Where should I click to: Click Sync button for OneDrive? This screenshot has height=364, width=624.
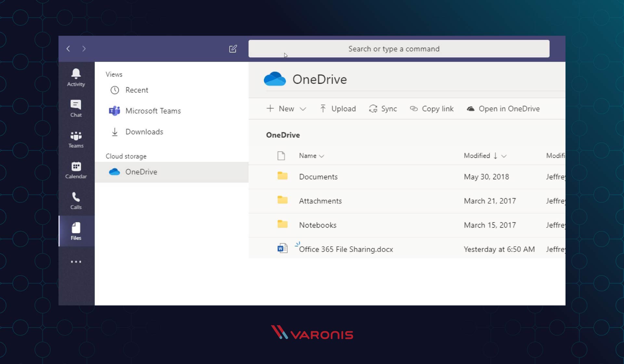[x=383, y=109]
